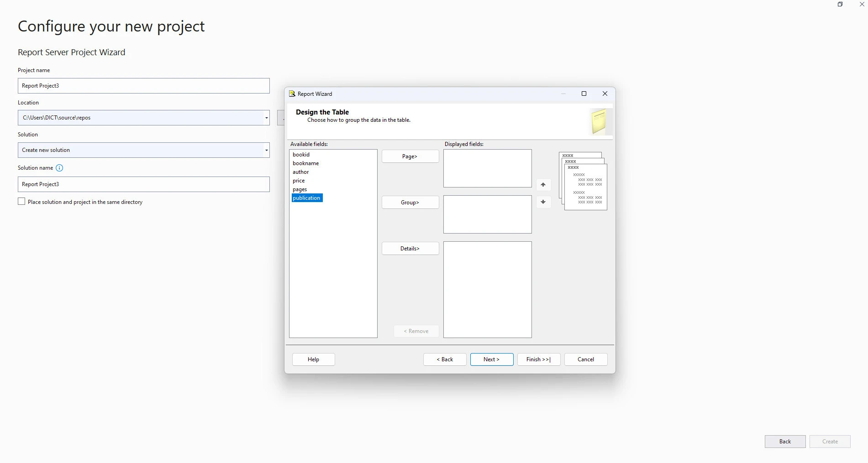Viewport: 868px width, 463px height.
Task: Click the Solution name text box
Action: click(x=143, y=184)
